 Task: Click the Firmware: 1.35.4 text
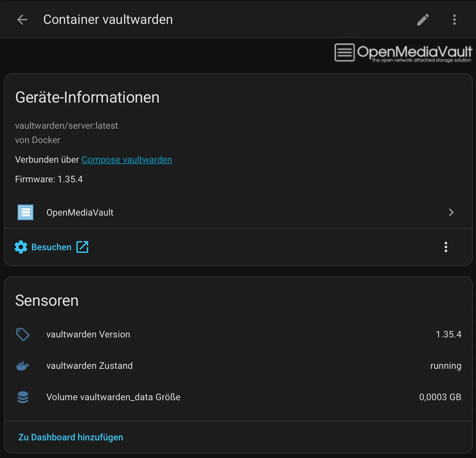(x=49, y=179)
